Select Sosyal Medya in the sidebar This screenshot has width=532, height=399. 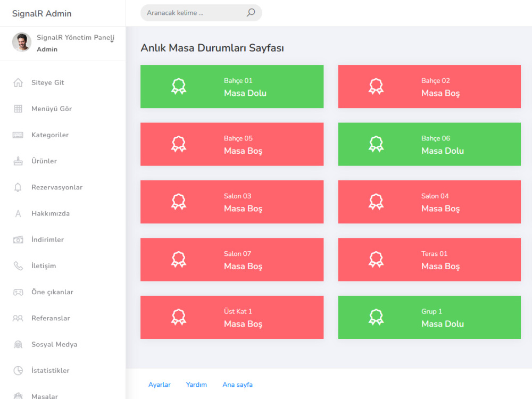[x=54, y=344]
